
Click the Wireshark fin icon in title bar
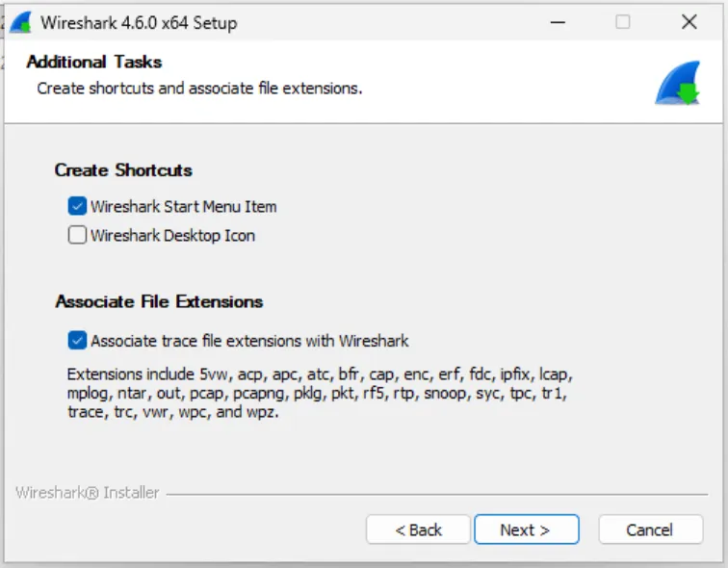tap(21, 21)
